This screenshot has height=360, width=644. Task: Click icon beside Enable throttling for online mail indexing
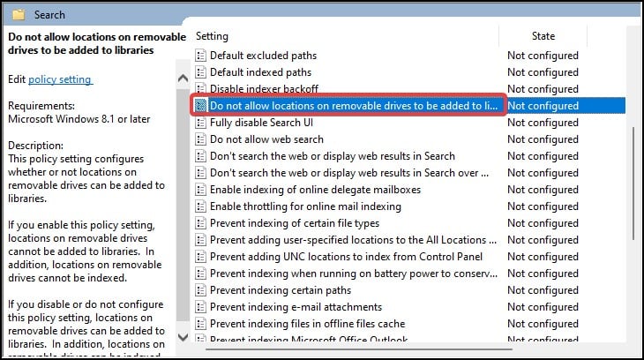coord(201,206)
